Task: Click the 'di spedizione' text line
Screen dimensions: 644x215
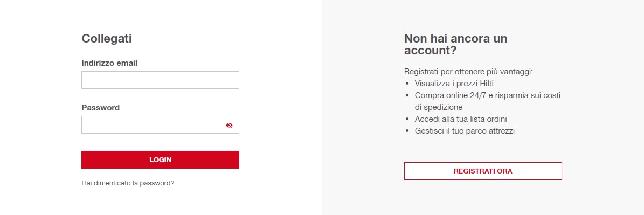Action: click(x=439, y=108)
